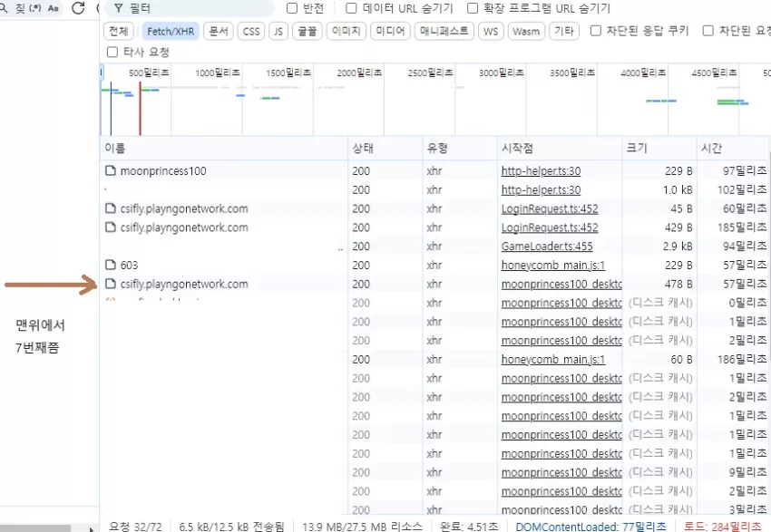Viewport: 771px width, 532px height.
Task: Click the DOMContentLoaded status bar entry
Action: pyautogui.click(x=590, y=527)
